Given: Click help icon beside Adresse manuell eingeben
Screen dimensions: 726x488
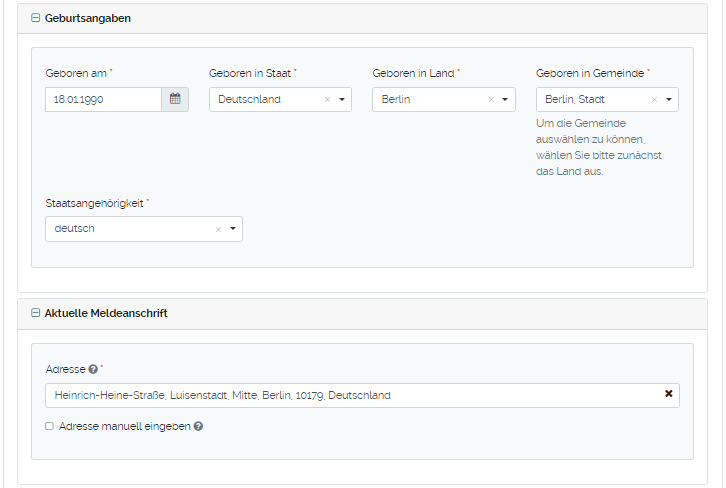Looking at the screenshot, I should [x=198, y=426].
